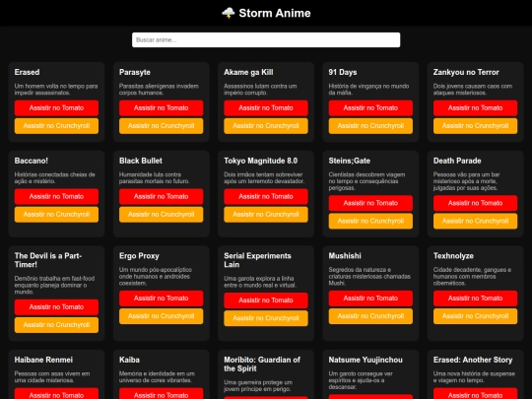532x399 pixels.
Task: Click the Zankyou no Terror title
Action: pos(466,72)
